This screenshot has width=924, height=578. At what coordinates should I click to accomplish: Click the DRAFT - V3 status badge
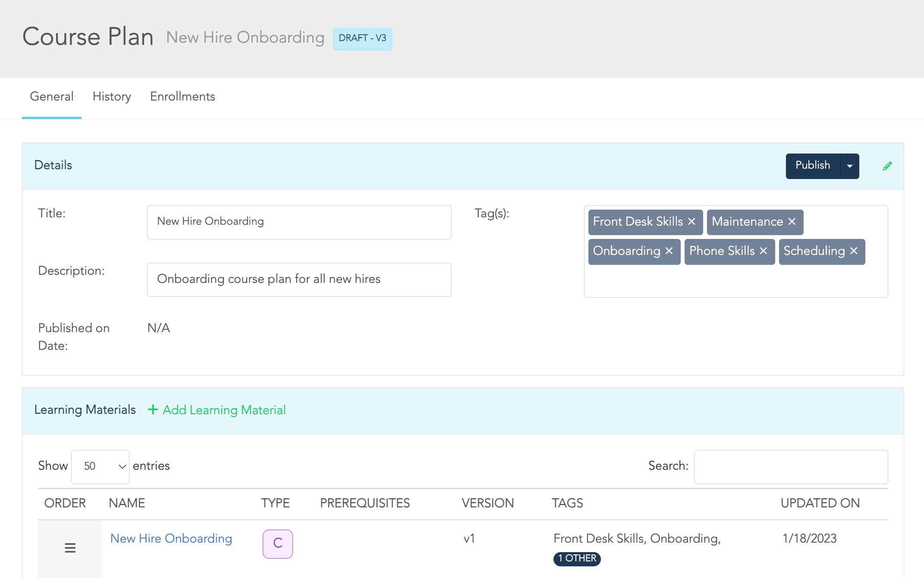pos(362,39)
